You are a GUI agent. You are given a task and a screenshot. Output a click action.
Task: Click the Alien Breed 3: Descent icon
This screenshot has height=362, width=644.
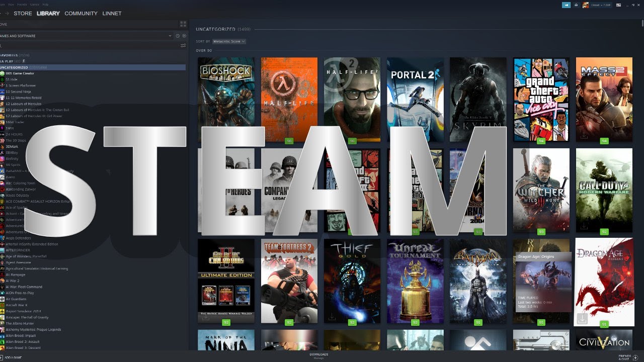2,348
